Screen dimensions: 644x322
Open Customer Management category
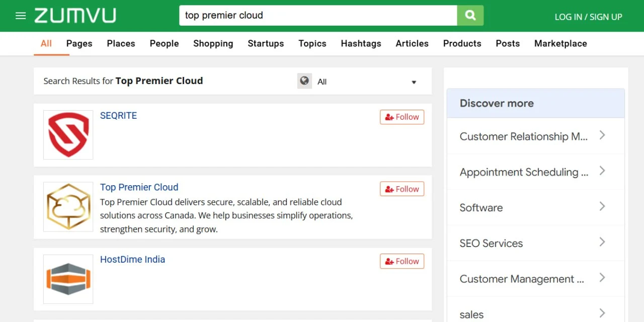click(x=522, y=279)
